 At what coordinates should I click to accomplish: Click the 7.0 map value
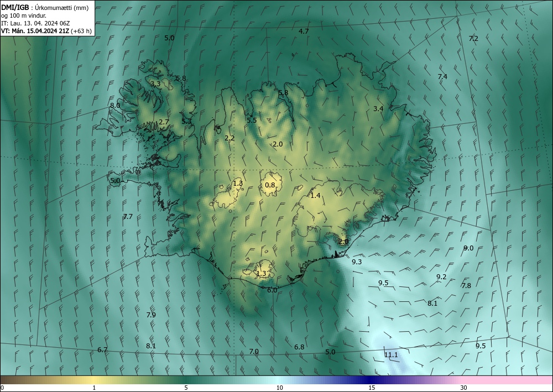pyautogui.click(x=254, y=352)
